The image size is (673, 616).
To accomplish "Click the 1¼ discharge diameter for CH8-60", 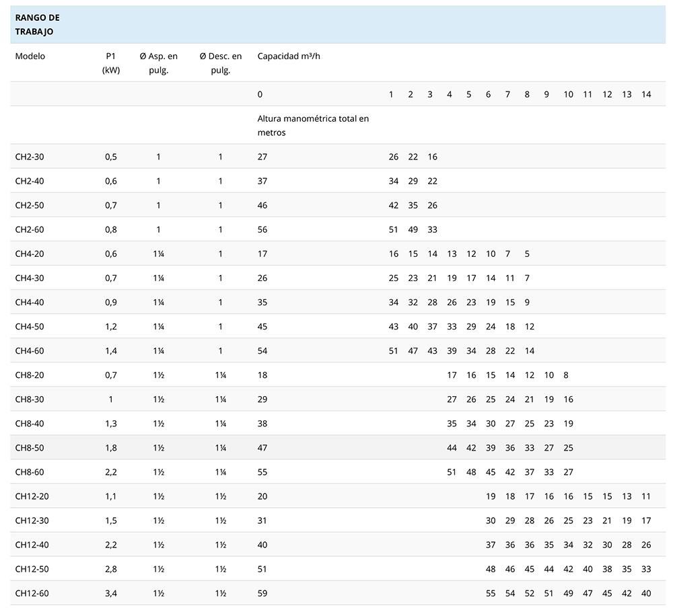I will 221,472.
